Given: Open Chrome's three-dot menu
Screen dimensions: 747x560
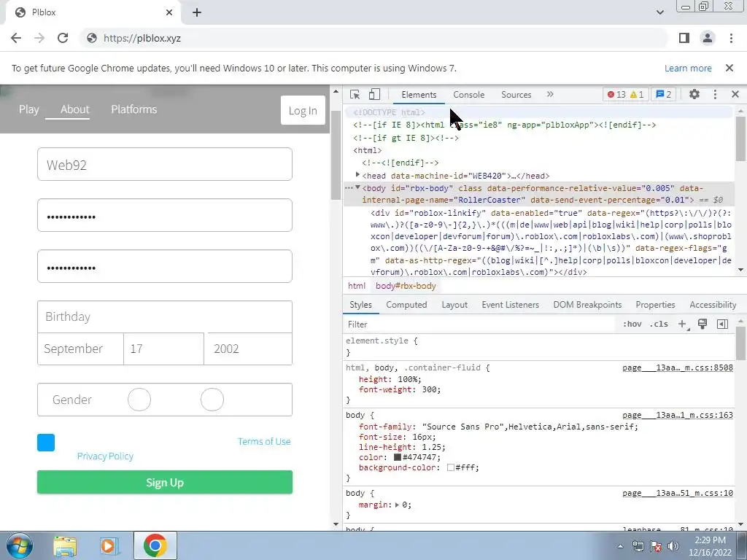Looking at the screenshot, I should (731, 38).
